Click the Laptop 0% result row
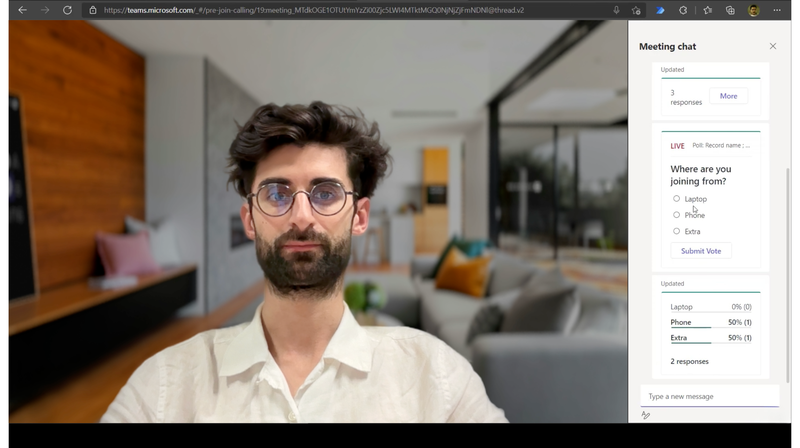The height and width of the screenshot is (448, 800). pos(711,307)
